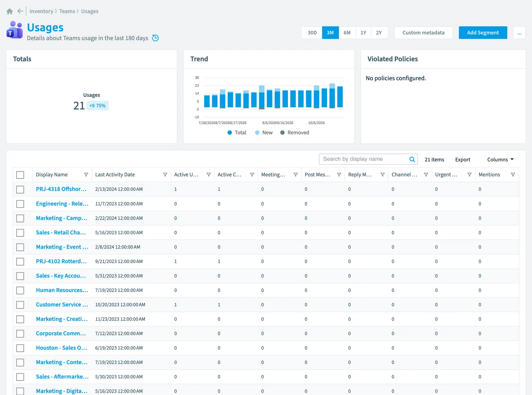
Task: Open the Columns dropdown
Action: tap(500, 159)
